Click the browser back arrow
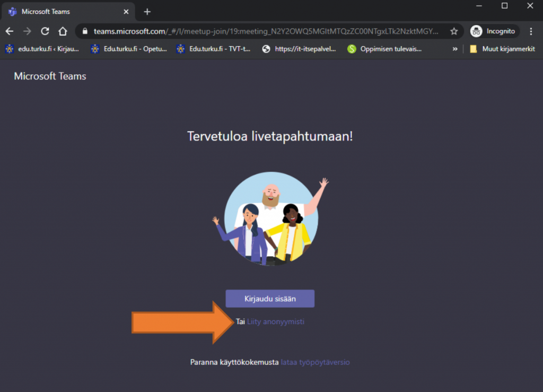This screenshot has width=543, height=392. tap(10, 31)
